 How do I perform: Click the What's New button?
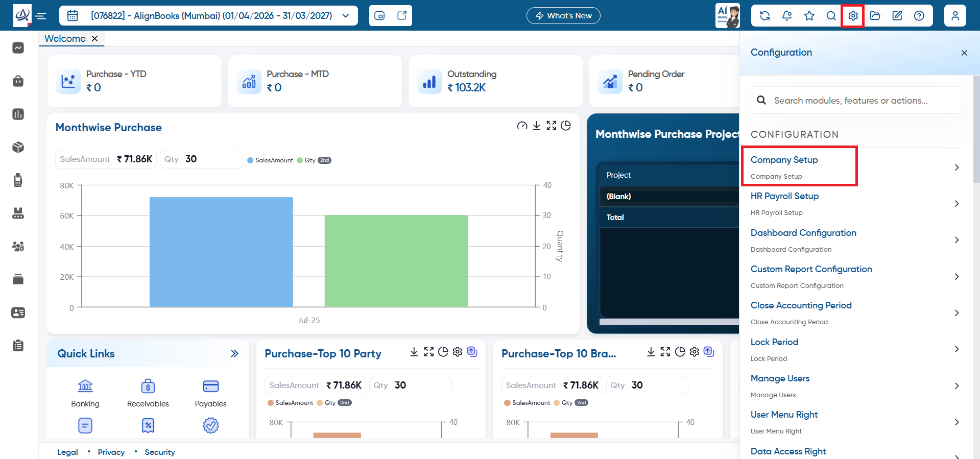563,16
